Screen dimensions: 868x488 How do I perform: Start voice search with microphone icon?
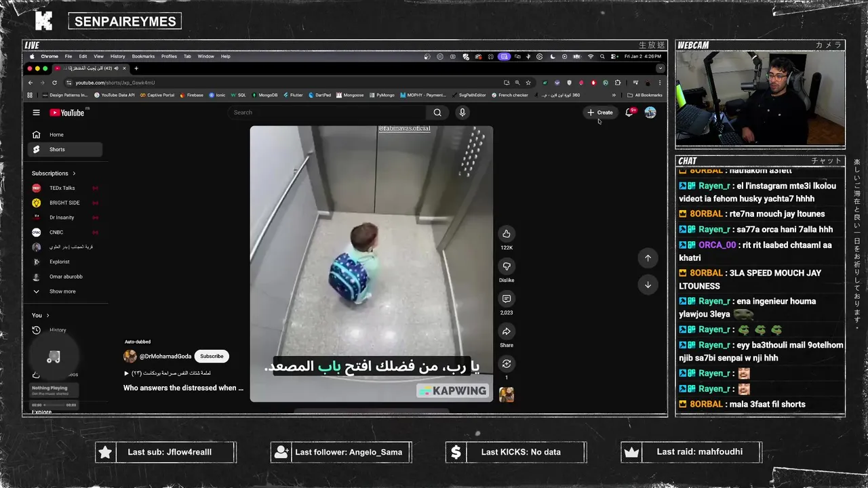point(462,113)
